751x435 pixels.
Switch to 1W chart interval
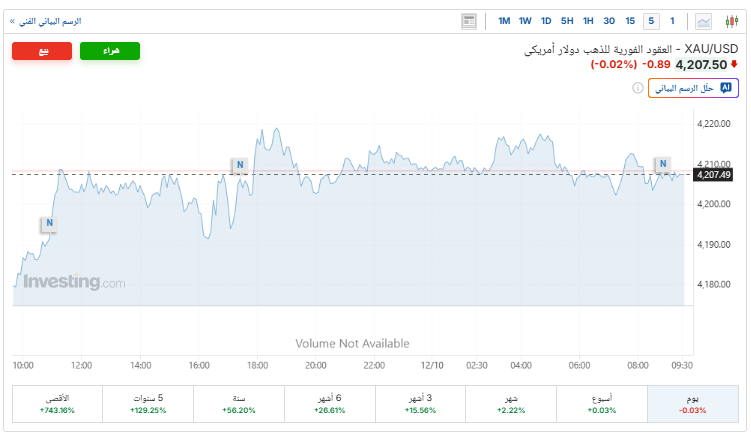[x=525, y=21]
